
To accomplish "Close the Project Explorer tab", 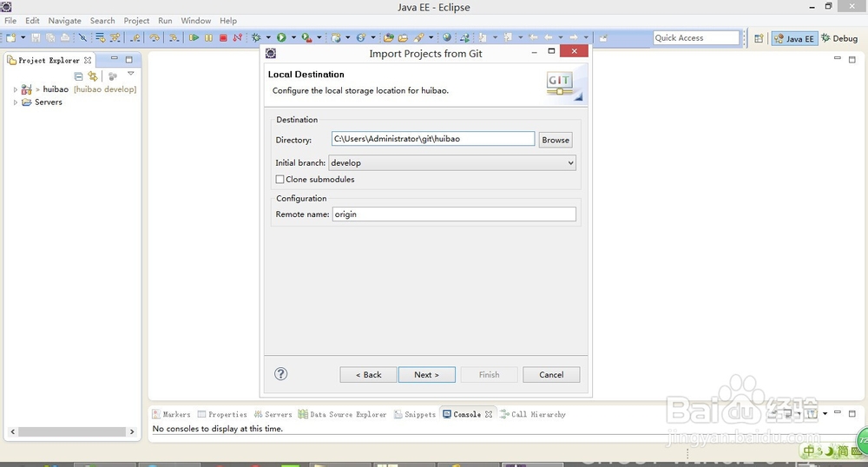I will click(88, 60).
